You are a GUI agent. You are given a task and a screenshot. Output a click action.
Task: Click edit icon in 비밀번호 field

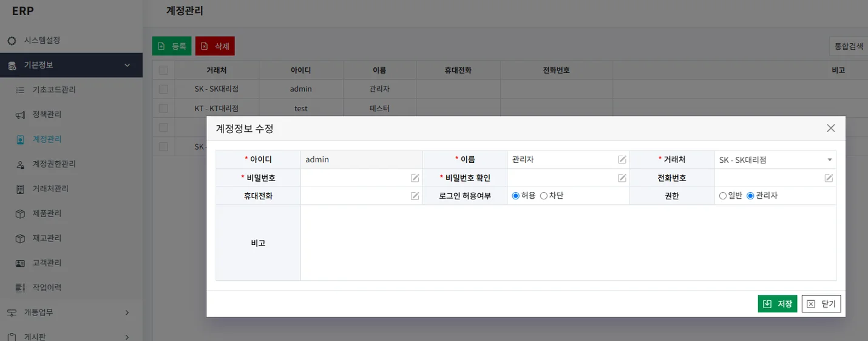pyautogui.click(x=415, y=178)
